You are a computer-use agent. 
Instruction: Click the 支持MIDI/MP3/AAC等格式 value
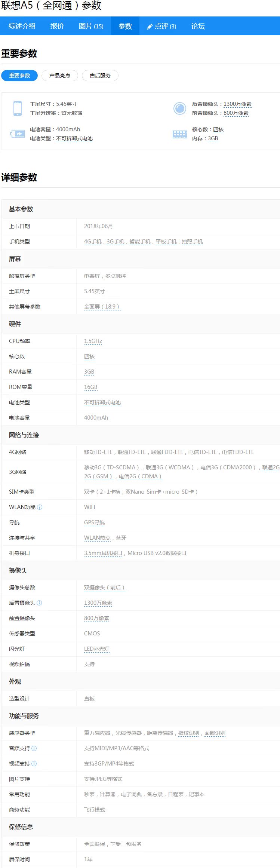click(117, 748)
